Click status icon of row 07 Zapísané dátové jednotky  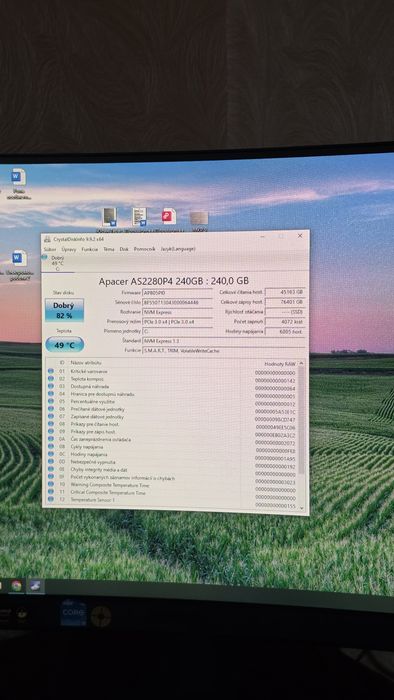tap(51, 417)
